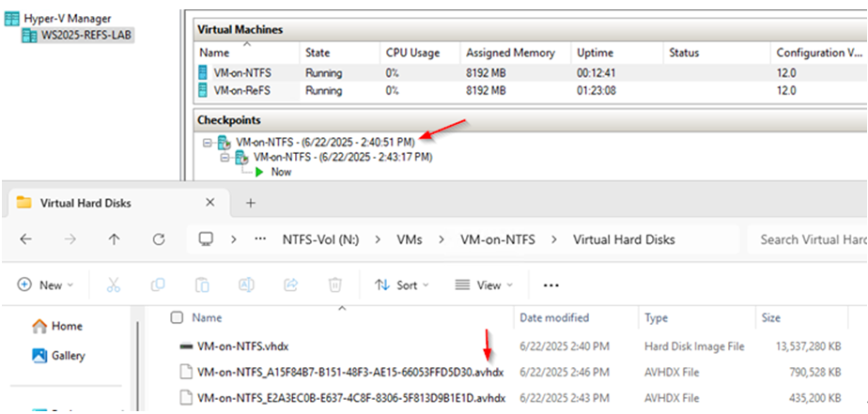Click the Copy icon in toolbar
Screen dimensions: 868x414
(x=158, y=285)
